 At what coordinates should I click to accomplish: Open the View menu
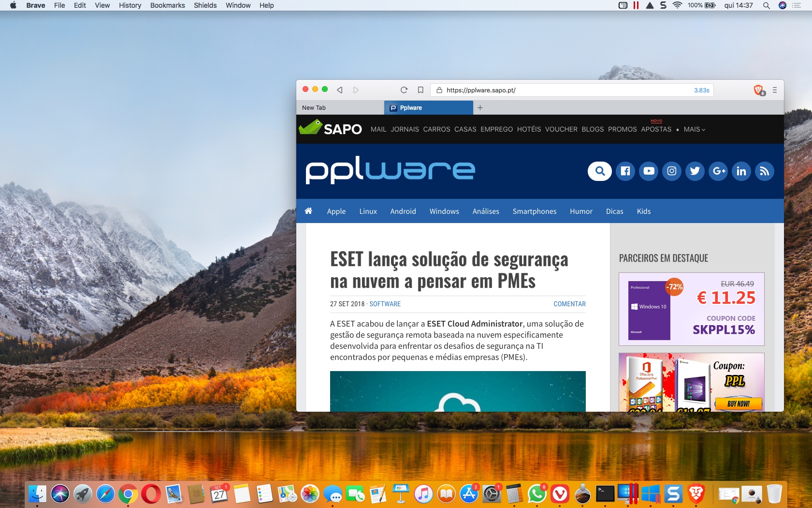click(102, 5)
